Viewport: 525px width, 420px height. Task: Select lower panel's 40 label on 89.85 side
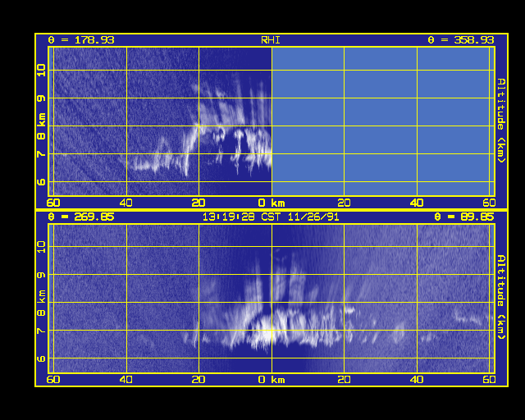pyautogui.click(x=417, y=380)
